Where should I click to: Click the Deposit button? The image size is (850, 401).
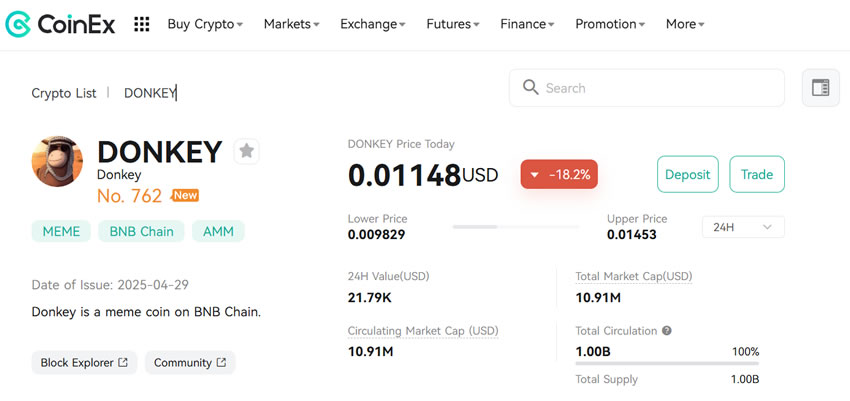coord(687,174)
